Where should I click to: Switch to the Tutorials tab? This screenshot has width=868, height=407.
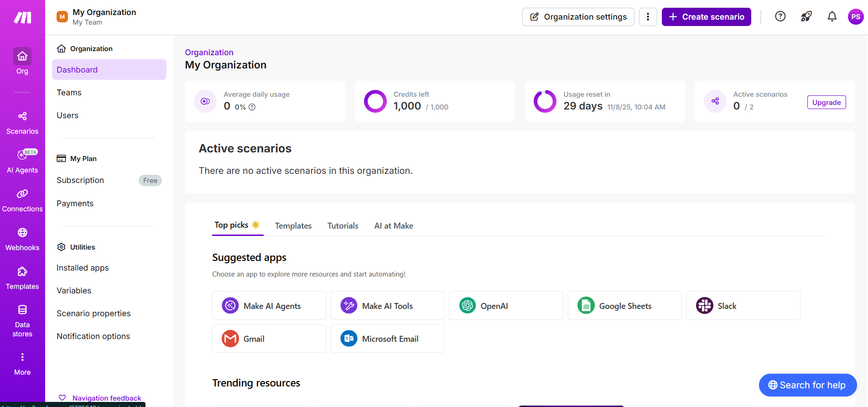point(343,226)
